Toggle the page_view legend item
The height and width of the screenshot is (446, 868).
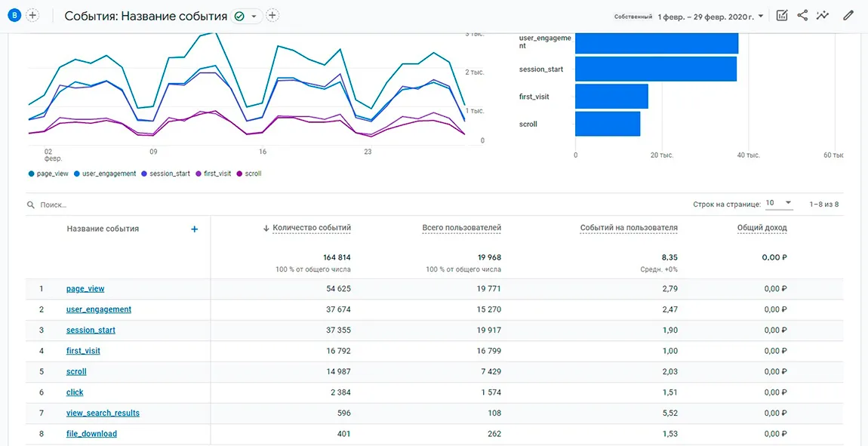(48, 174)
